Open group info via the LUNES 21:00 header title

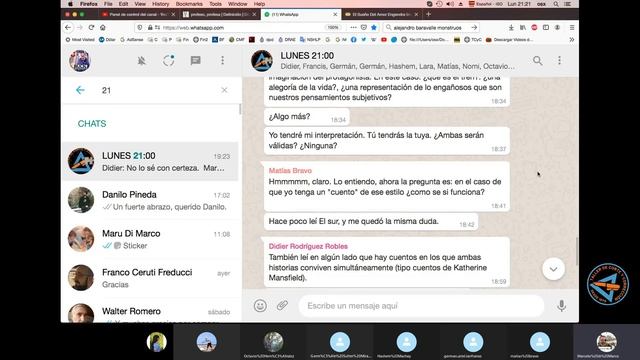(x=307, y=56)
